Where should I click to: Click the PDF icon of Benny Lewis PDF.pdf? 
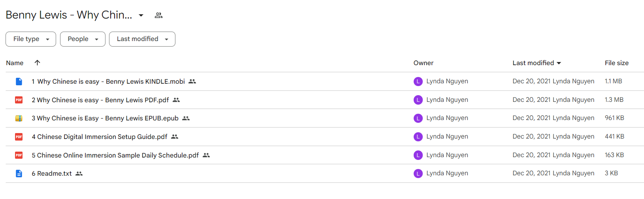point(19,100)
